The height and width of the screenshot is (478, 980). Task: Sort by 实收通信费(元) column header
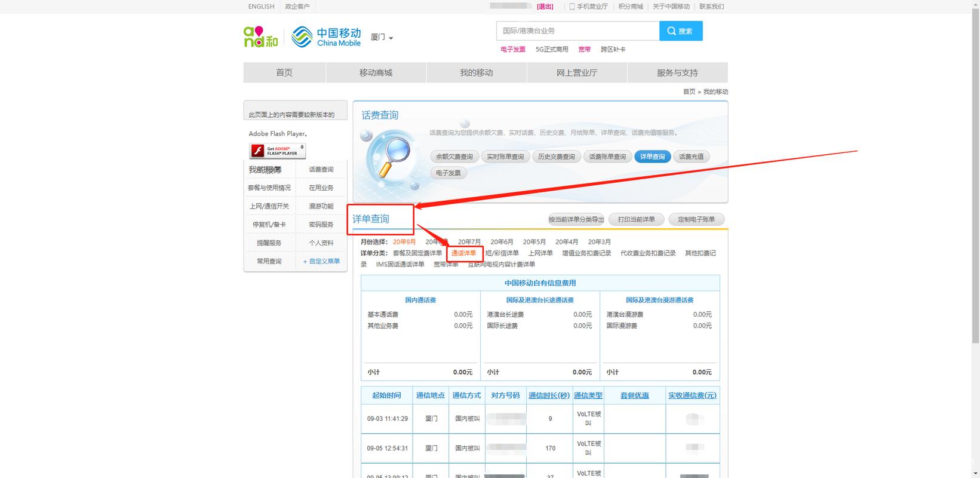692,396
